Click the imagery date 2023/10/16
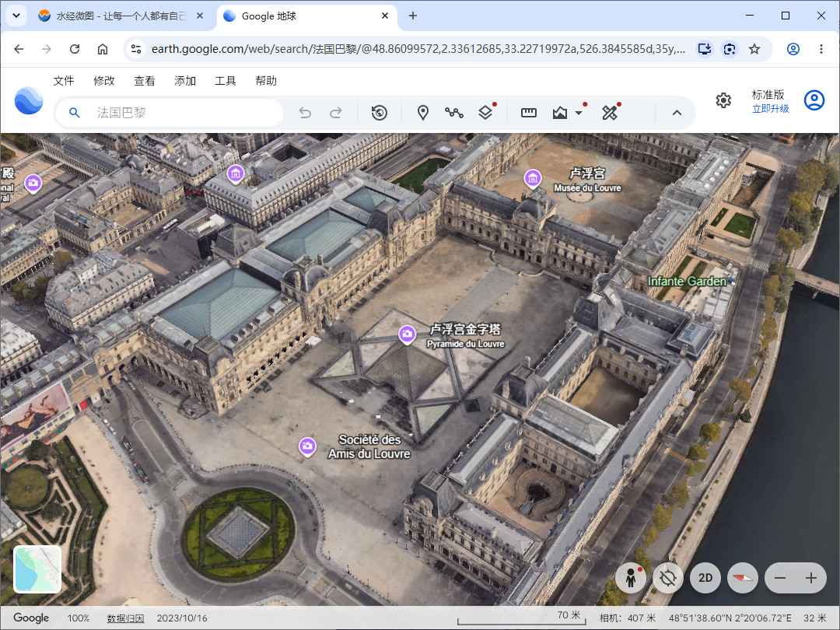 (181, 618)
